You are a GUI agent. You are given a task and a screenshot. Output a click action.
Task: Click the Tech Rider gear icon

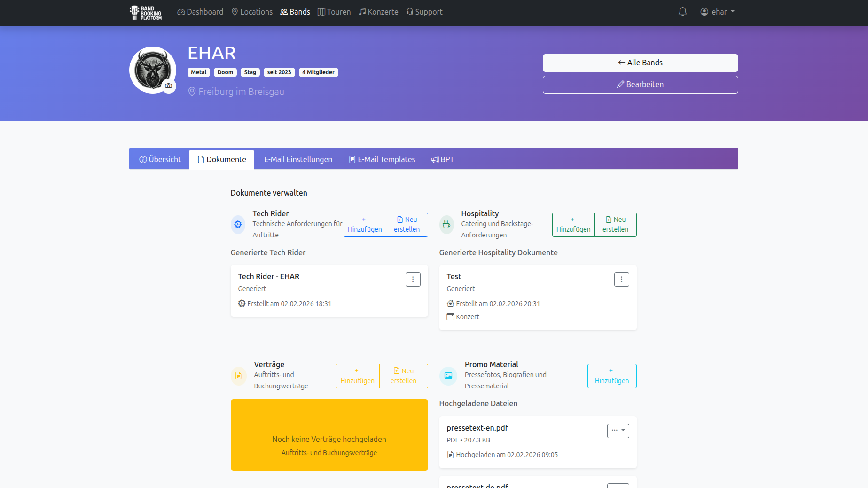[238, 224]
